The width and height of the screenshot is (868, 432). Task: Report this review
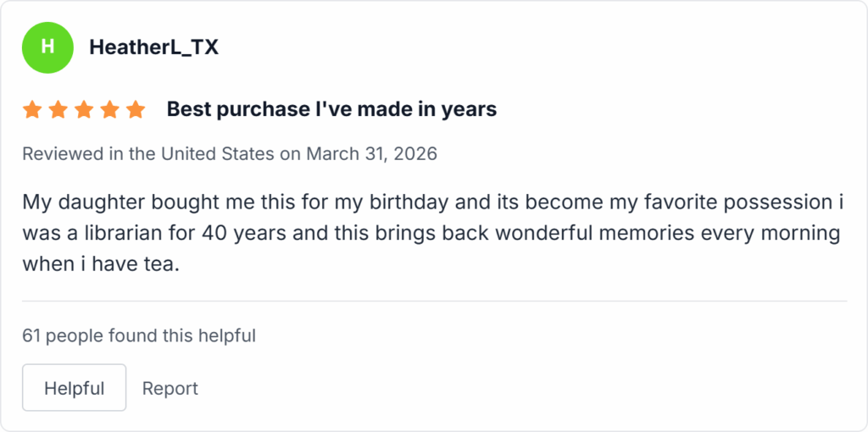point(170,388)
